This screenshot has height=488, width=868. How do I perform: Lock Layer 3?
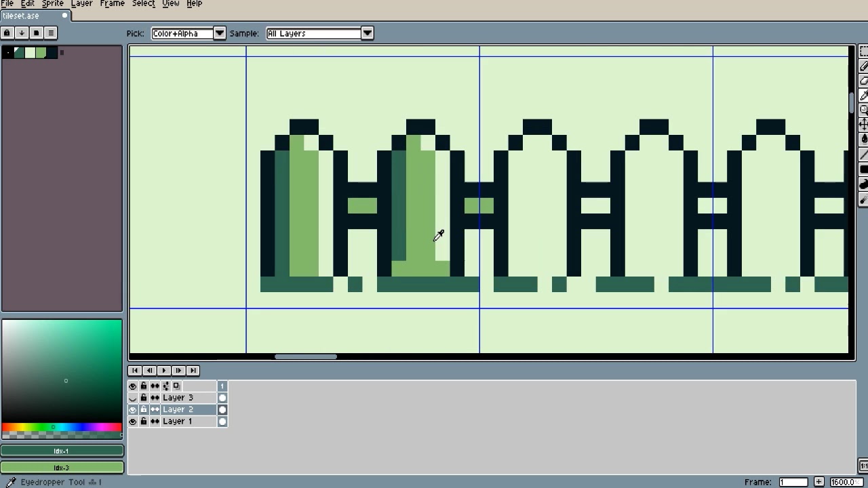tap(143, 398)
